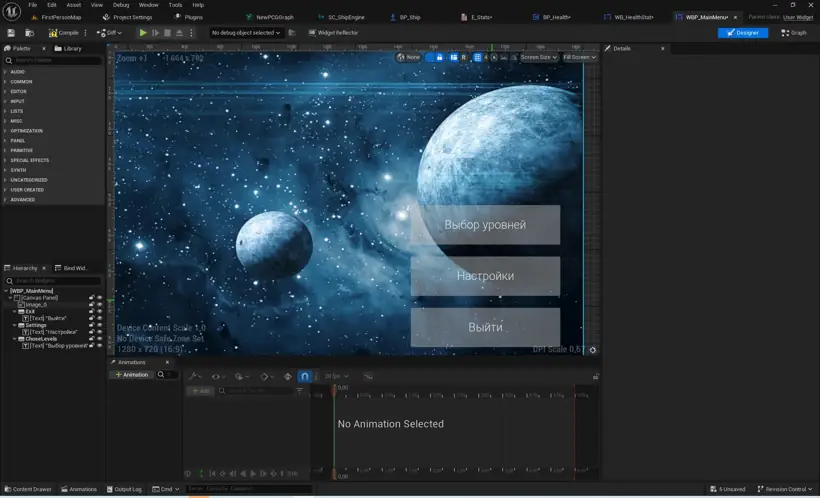
Task: Hide the Image_0 widget via its eye icon
Action: [99, 304]
